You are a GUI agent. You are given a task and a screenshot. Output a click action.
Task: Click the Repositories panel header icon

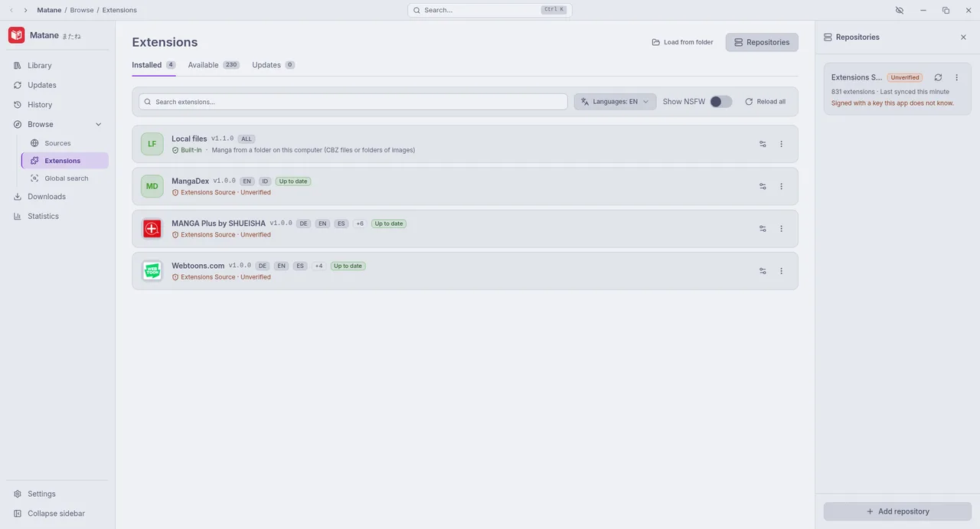[x=828, y=38]
